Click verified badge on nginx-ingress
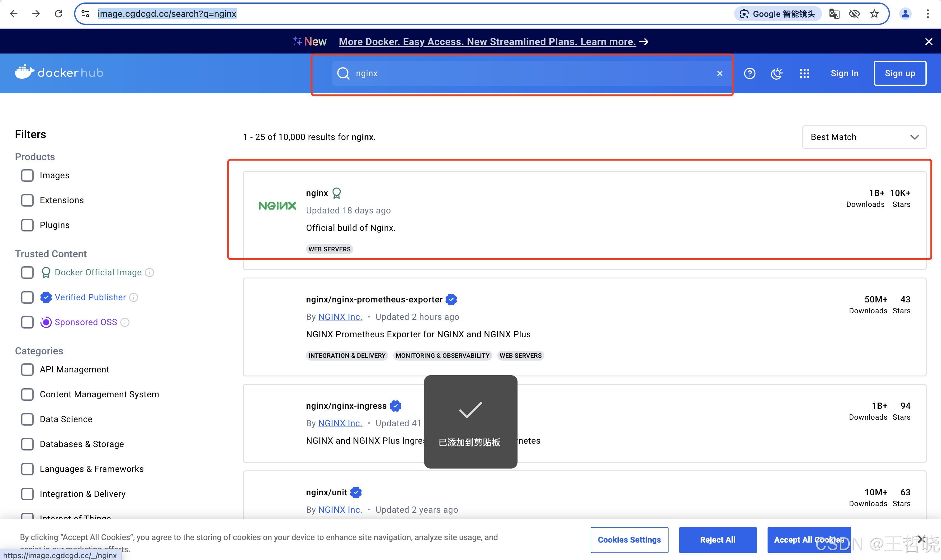The height and width of the screenshot is (560, 941). point(395,406)
